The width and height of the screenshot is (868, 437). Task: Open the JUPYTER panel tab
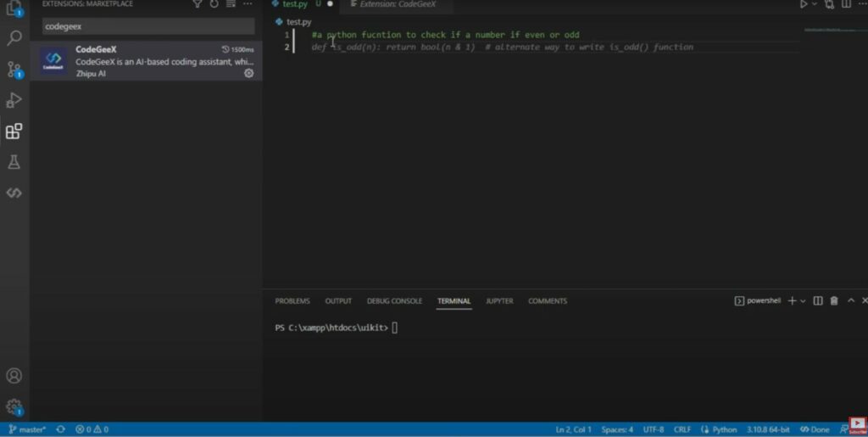pos(499,301)
